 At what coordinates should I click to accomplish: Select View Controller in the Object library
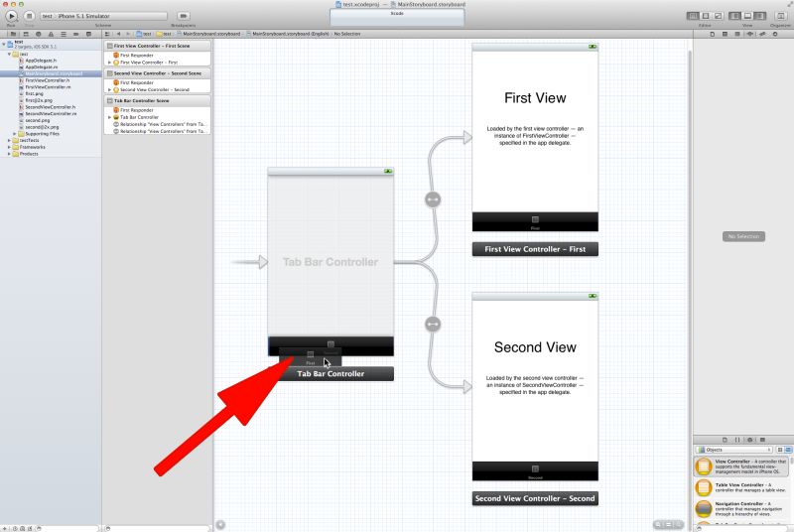[x=740, y=466]
